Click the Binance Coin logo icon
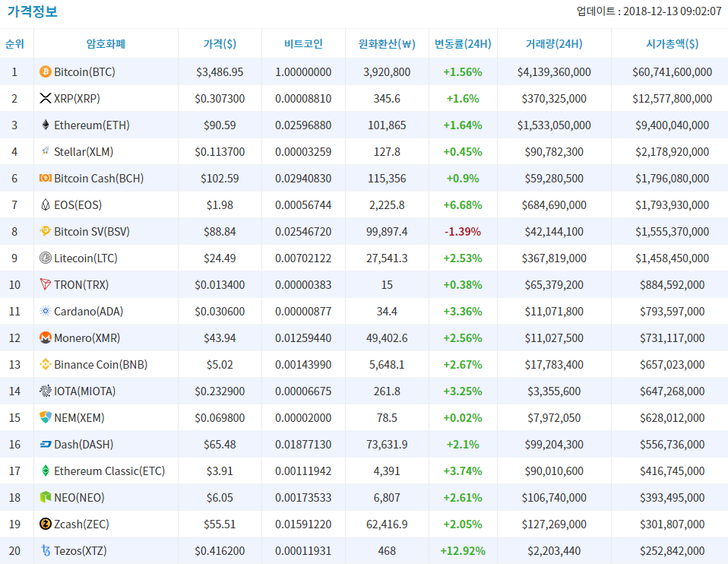This screenshot has width=728, height=564. [x=45, y=364]
